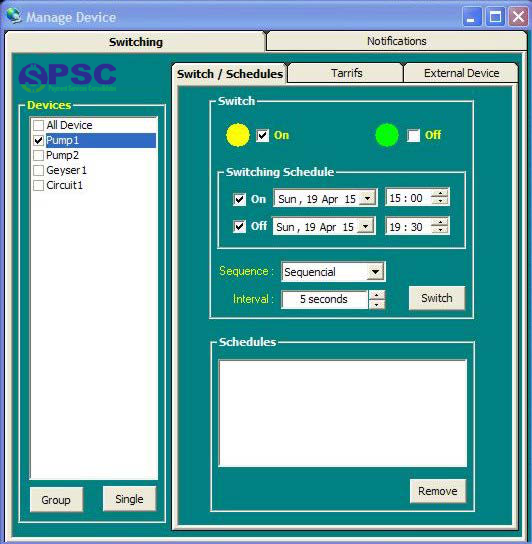Increase the Interval seconds spinner
532x544 pixels.
tap(377, 295)
